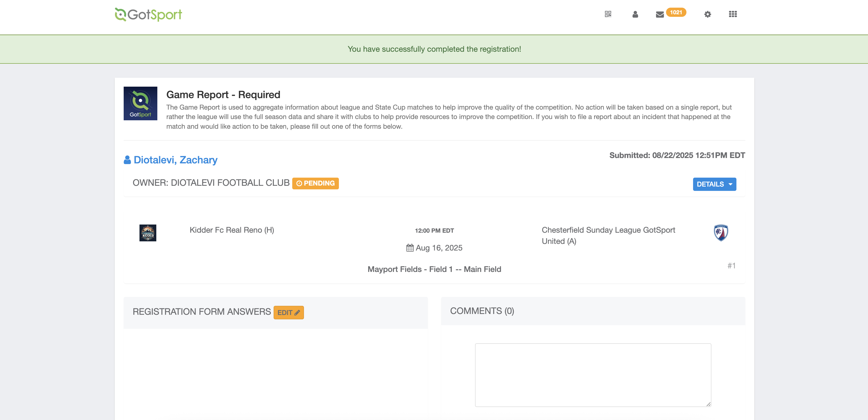Click the Game Report - Required title

pyautogui.click(x=223, y=95)
